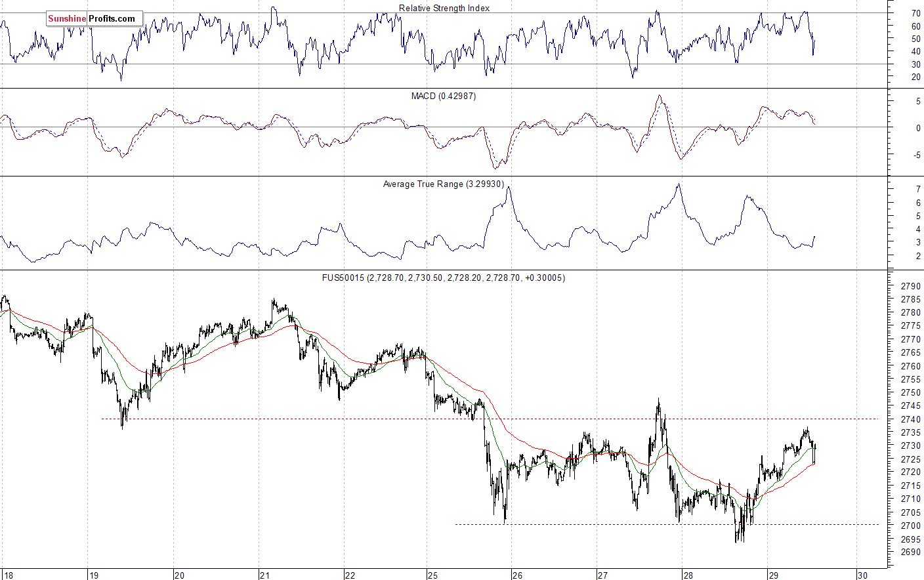Click date label 20 on time axis

point(179,575)
